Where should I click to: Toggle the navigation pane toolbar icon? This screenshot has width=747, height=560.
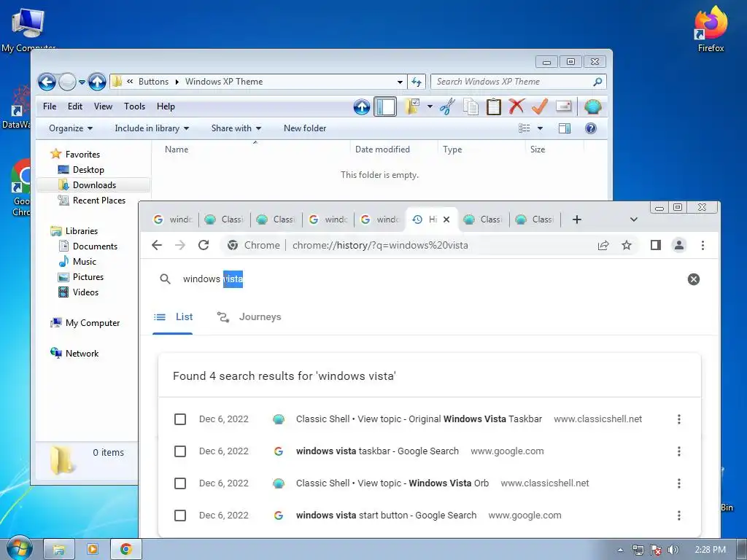click(x=385, y=106)
